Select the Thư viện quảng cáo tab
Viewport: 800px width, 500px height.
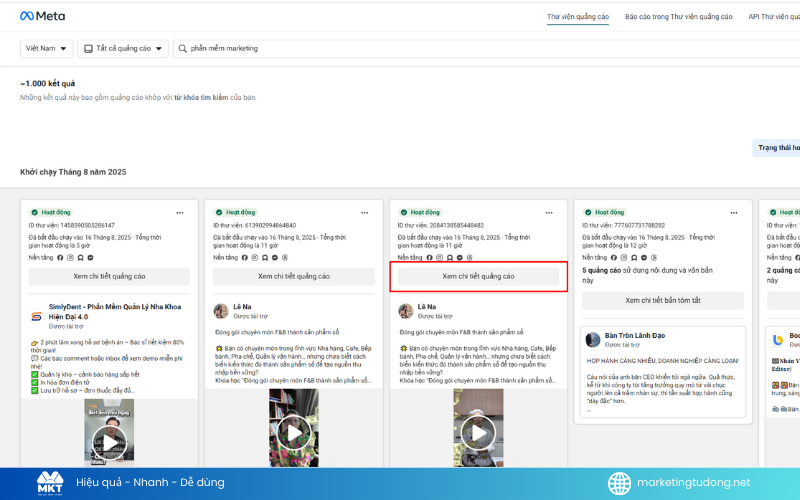pos(578,17)
